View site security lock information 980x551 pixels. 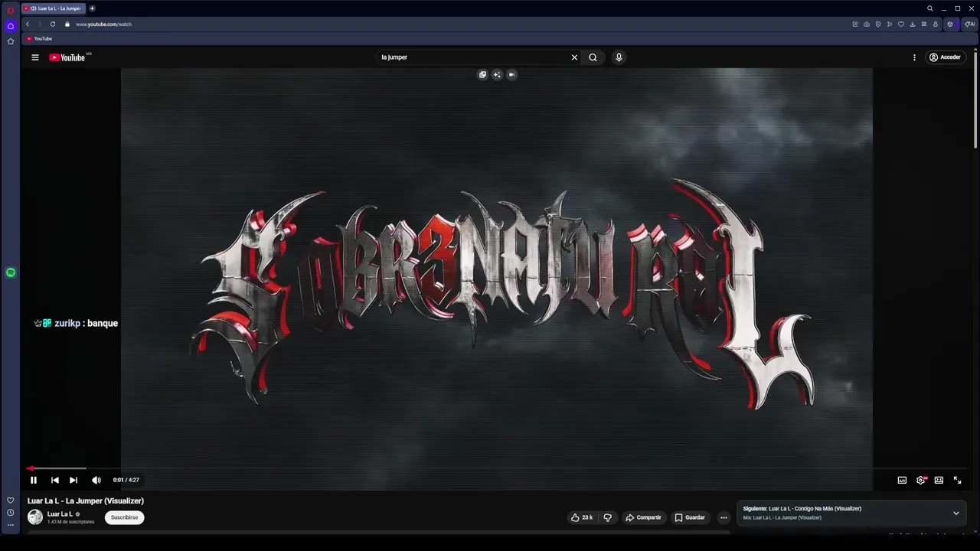[67, 24]
